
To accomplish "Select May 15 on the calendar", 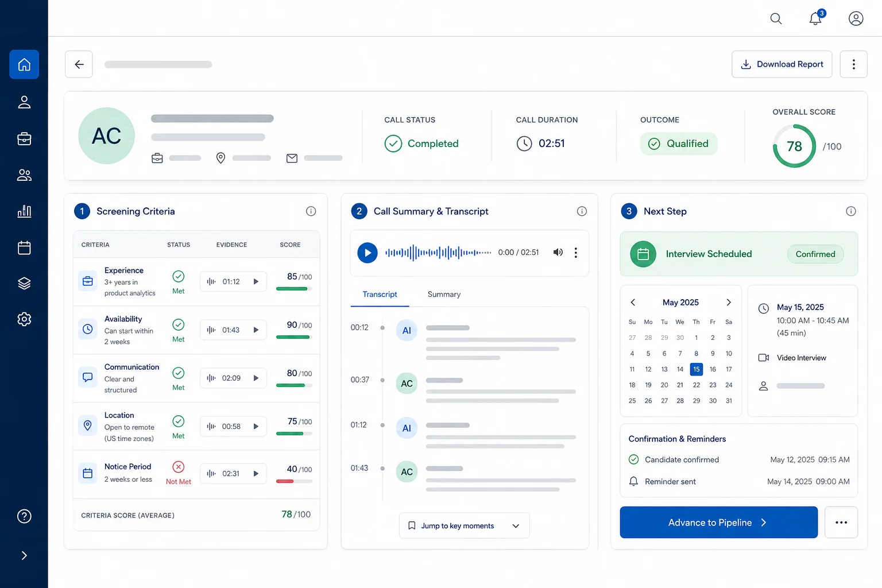I will click(697, 369).
